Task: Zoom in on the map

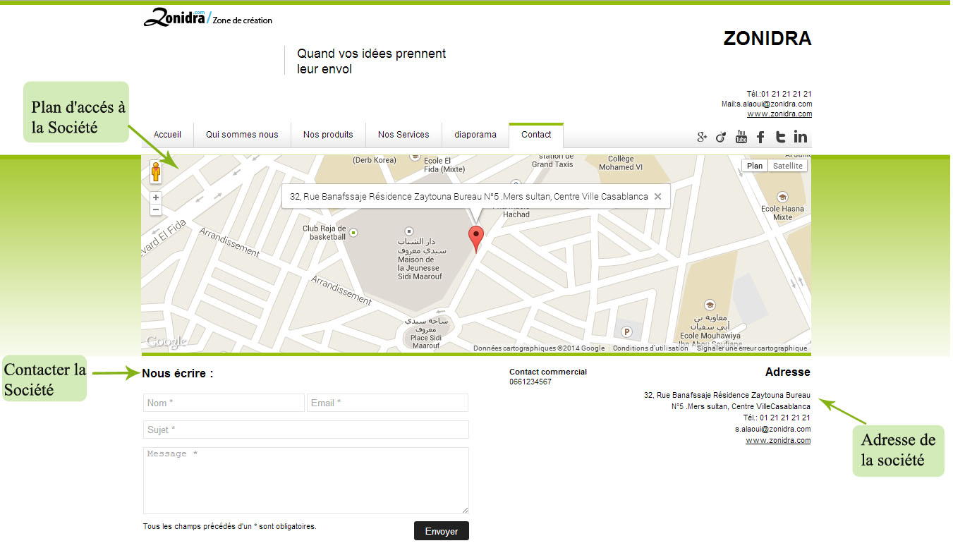Action: [x=156, y=197]
